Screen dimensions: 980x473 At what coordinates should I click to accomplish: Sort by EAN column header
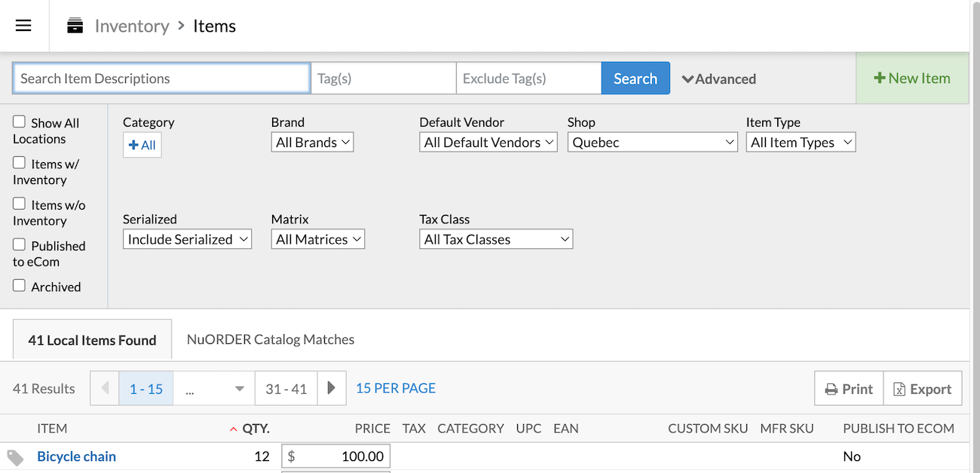pyautogui.click(x=565, y=428)
